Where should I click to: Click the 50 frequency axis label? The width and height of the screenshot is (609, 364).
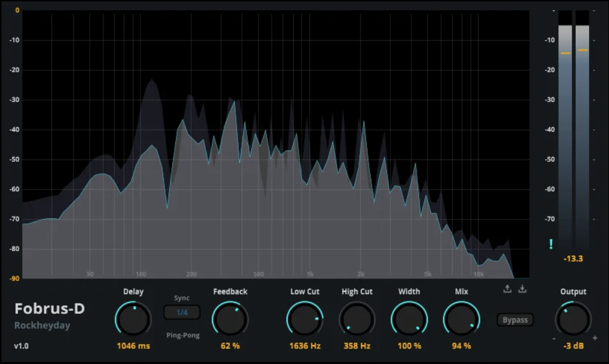pos(90,274)
